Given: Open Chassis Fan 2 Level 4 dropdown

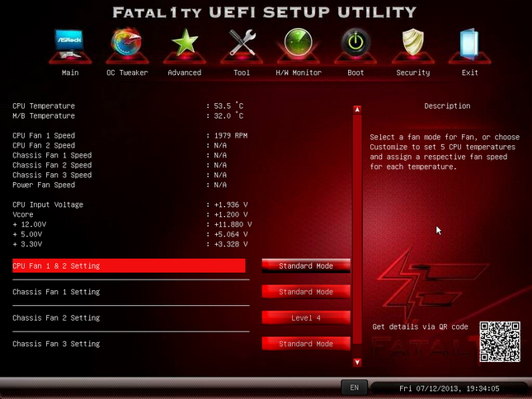Looking at the screenshot, I should (x=306, y=318).
